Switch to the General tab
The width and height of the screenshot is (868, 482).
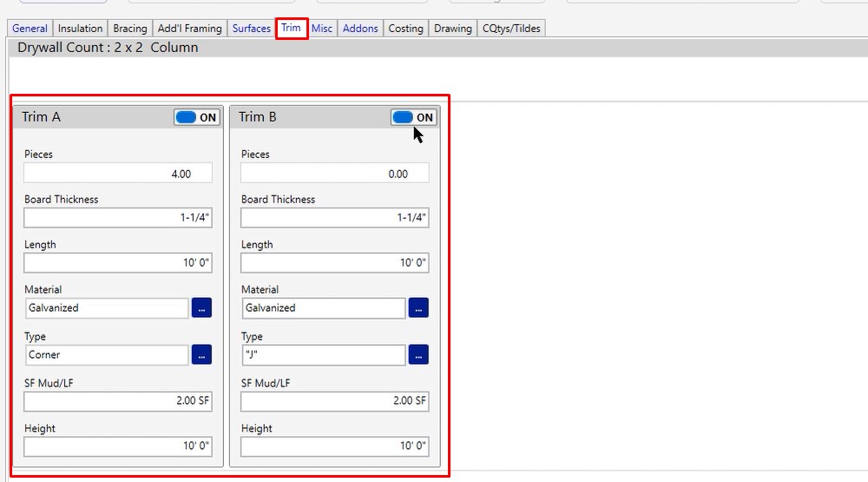(30, 29)
